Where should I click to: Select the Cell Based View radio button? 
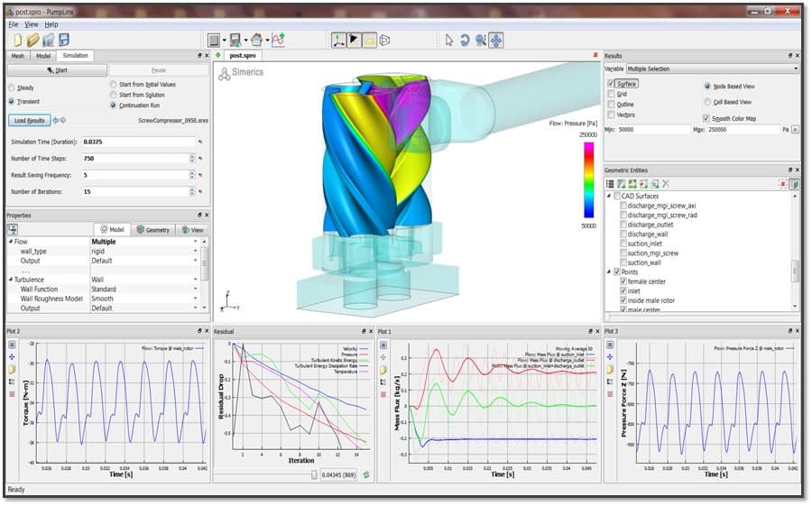(707, 102)
